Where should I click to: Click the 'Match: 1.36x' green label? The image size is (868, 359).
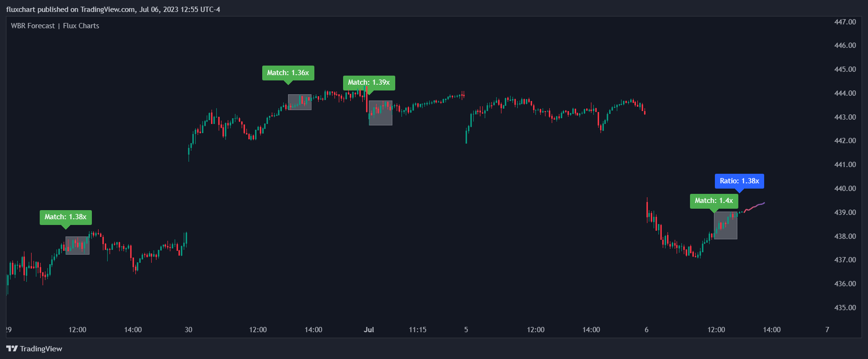pos(288,73)
